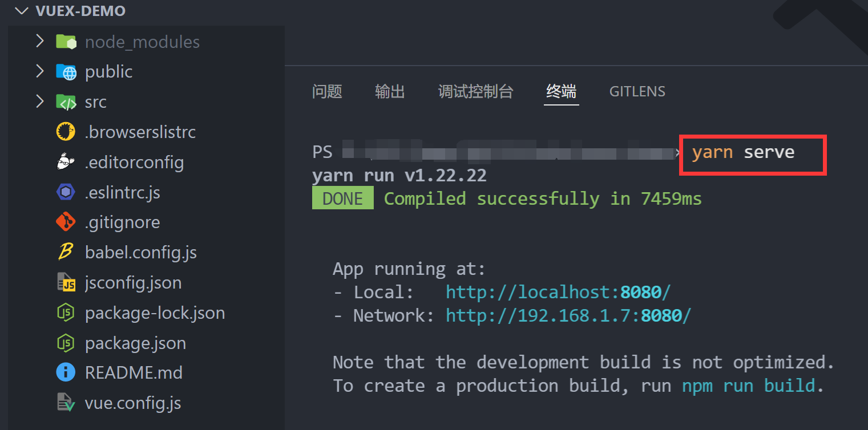
Task: Click 'npm run build' text in terminal
Action: click(748, 386)
